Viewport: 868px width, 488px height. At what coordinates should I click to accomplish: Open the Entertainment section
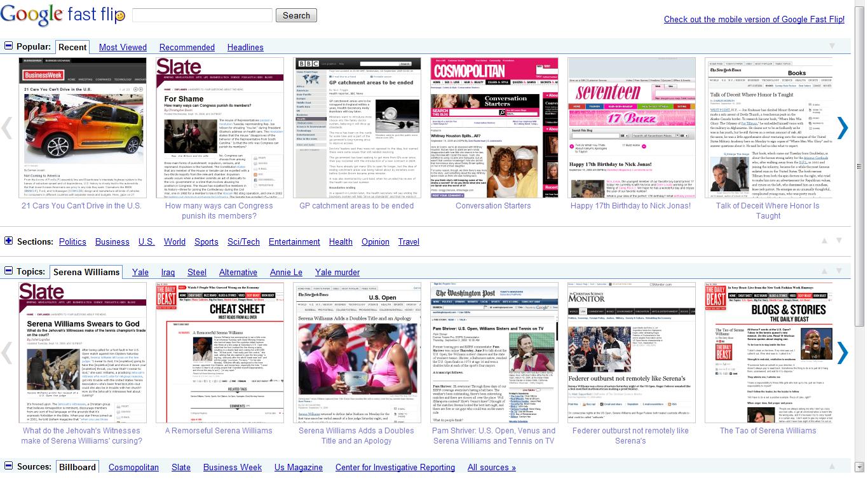point(294,241)
